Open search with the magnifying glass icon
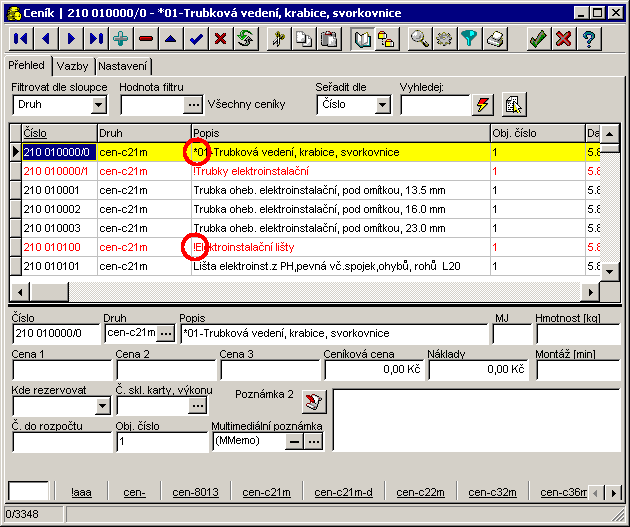The image size is (630, 527). 420,39
